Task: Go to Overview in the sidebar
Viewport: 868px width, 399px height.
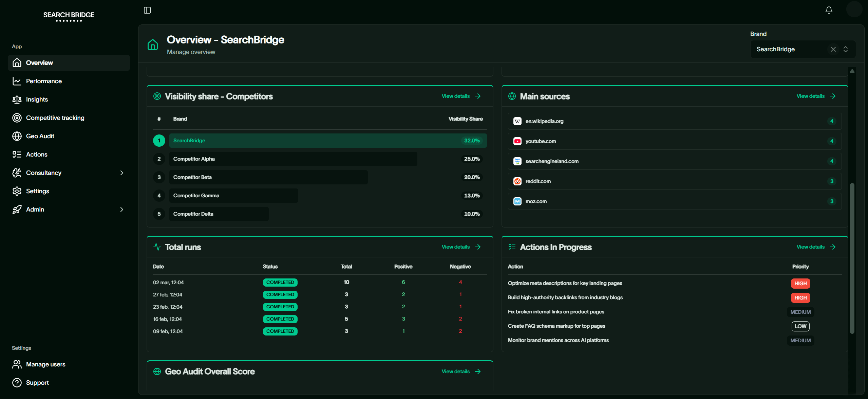Action: (x=69, y=63)
